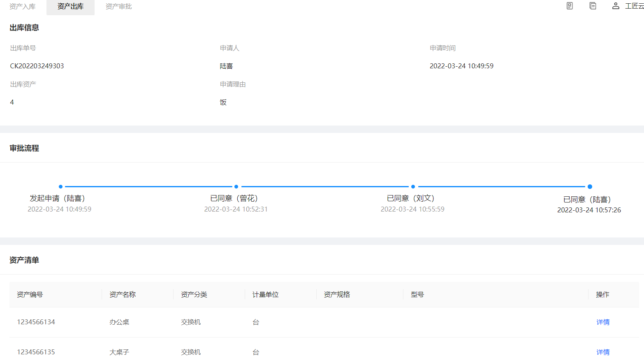Select the 办公桌 asset name cell
This screenshot has height=356, width=644.
click(x=118, y=322)
